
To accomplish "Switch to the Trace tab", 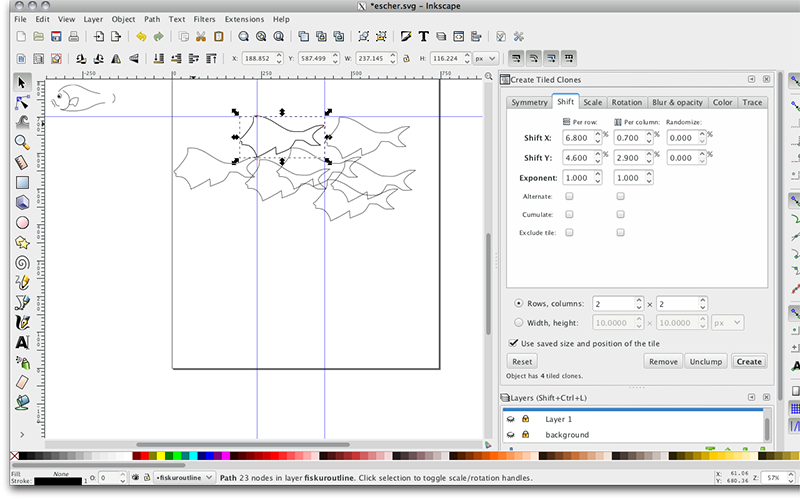I will pos(752,102).
